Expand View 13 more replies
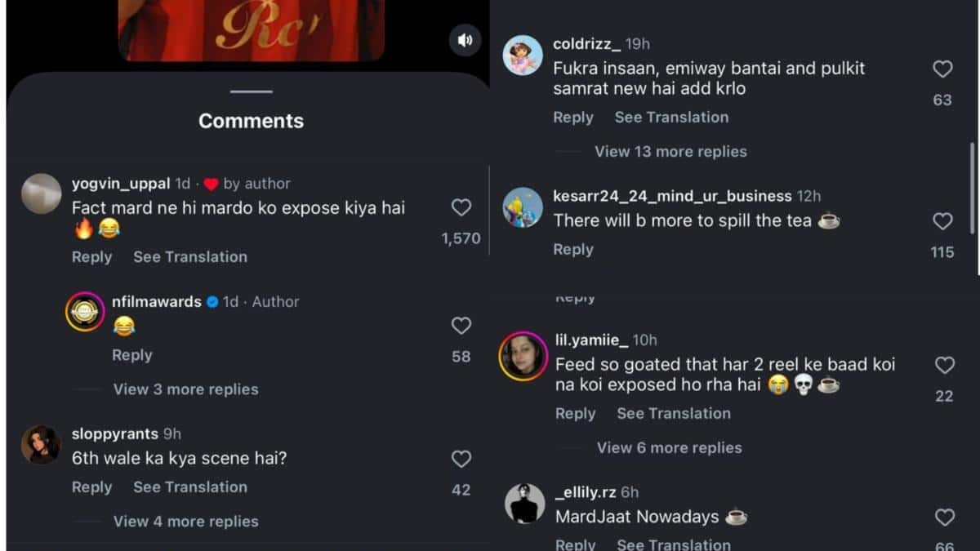This screenshot has height=551, width=980. coord(670,152)
